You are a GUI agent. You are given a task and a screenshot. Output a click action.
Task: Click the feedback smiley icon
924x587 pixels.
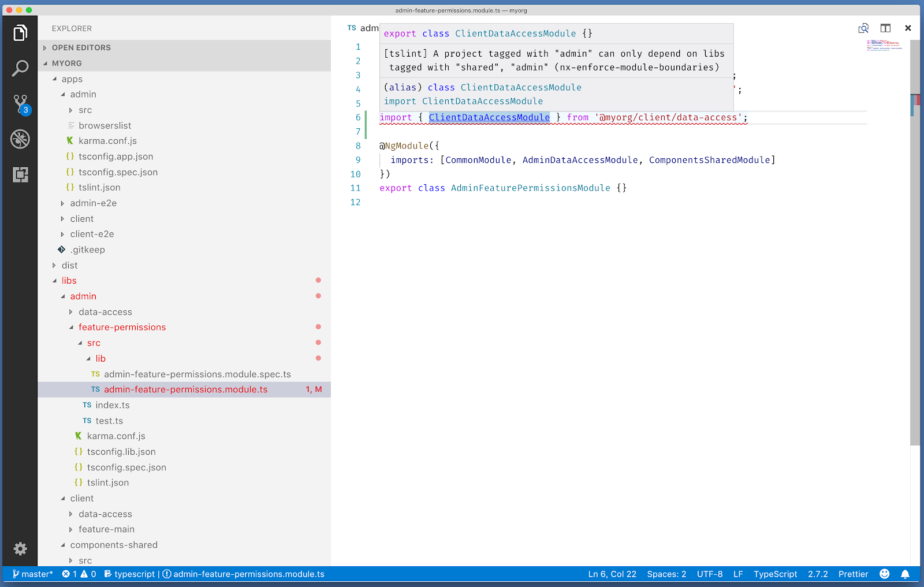point(884,574)
